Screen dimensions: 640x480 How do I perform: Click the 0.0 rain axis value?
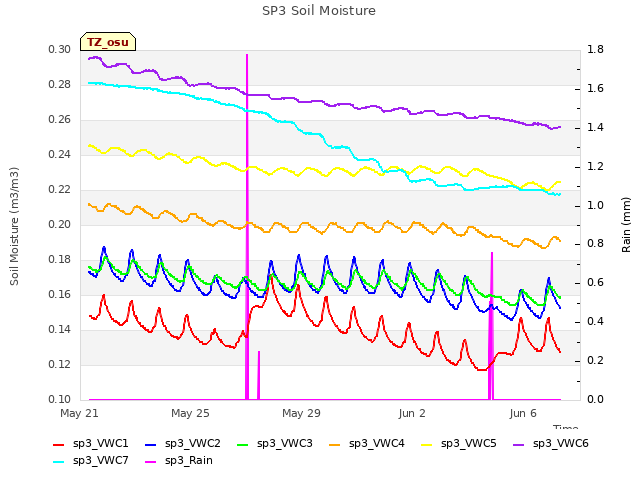[x=595, y=399]
